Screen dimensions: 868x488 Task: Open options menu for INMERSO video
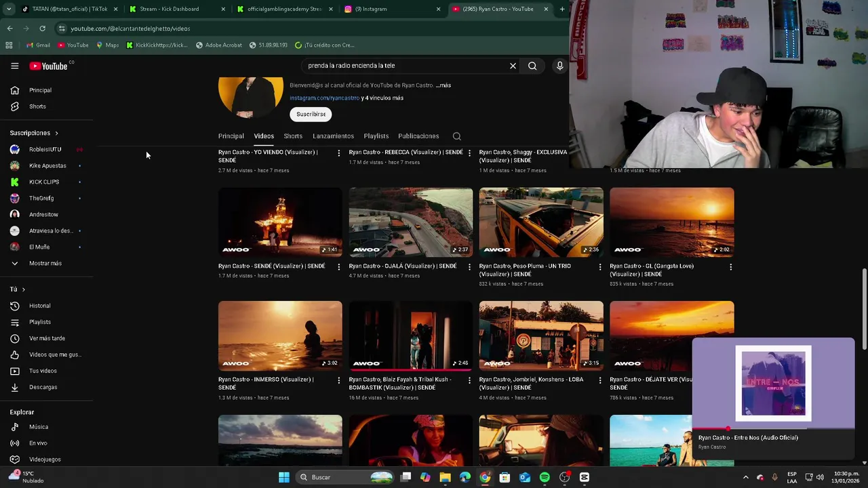[338, 381]
